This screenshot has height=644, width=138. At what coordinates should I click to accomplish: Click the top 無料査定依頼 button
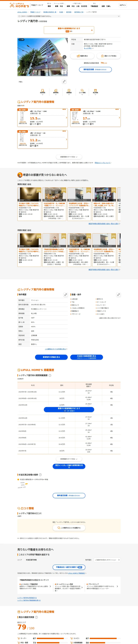point(95,70)
